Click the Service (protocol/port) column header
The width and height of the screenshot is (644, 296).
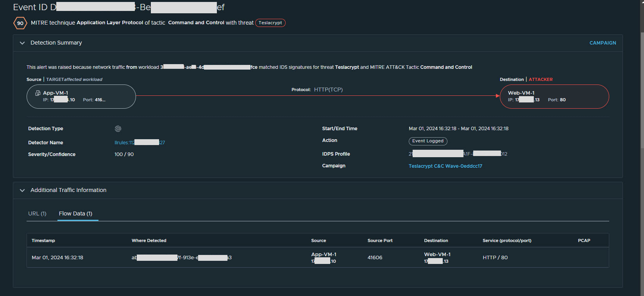507,240
